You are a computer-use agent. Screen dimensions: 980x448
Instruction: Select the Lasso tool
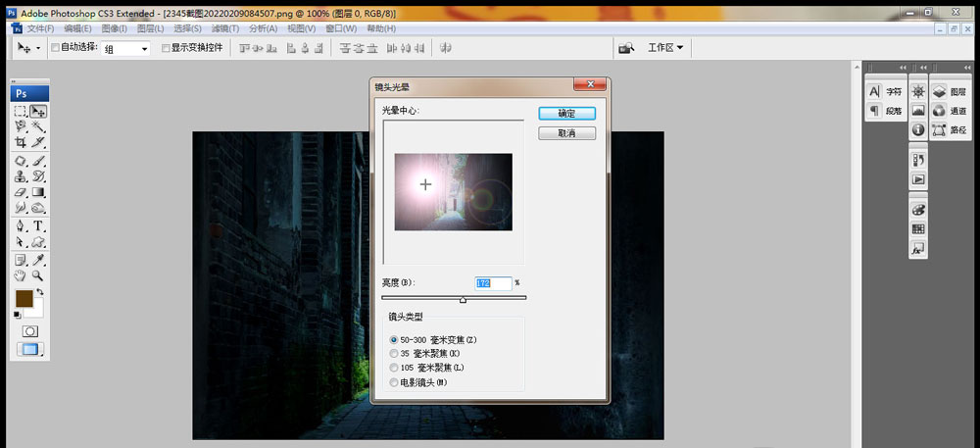click(x=21, y=126)
